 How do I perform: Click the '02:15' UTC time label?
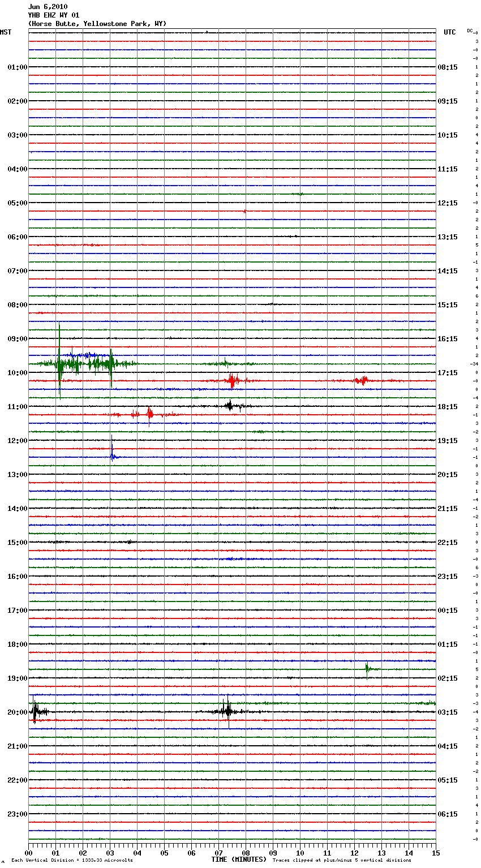448,678
